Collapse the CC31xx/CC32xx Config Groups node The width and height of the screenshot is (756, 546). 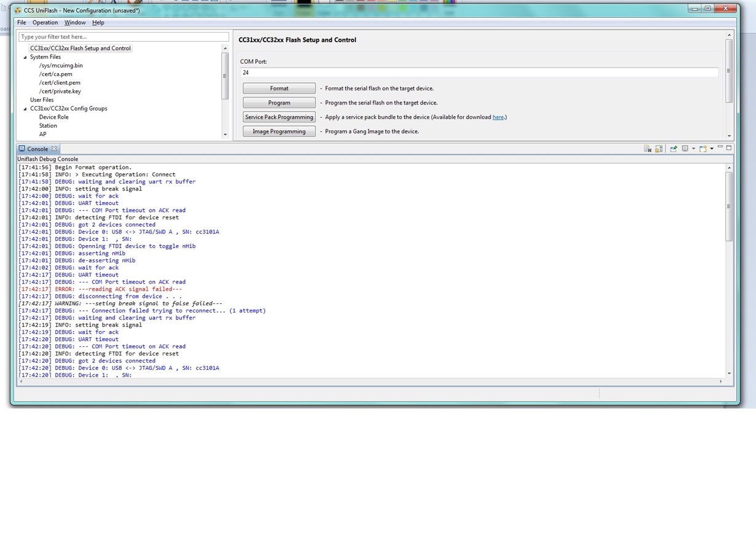[25, 109]
